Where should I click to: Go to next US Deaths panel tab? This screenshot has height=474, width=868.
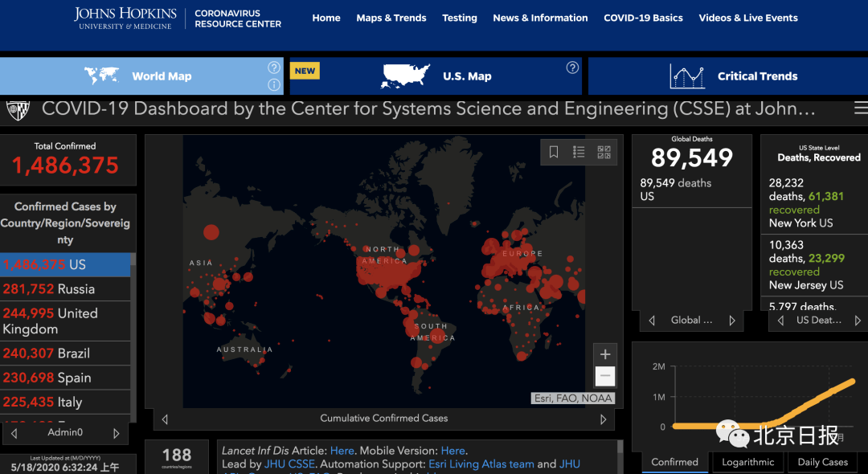pos(858,321)
